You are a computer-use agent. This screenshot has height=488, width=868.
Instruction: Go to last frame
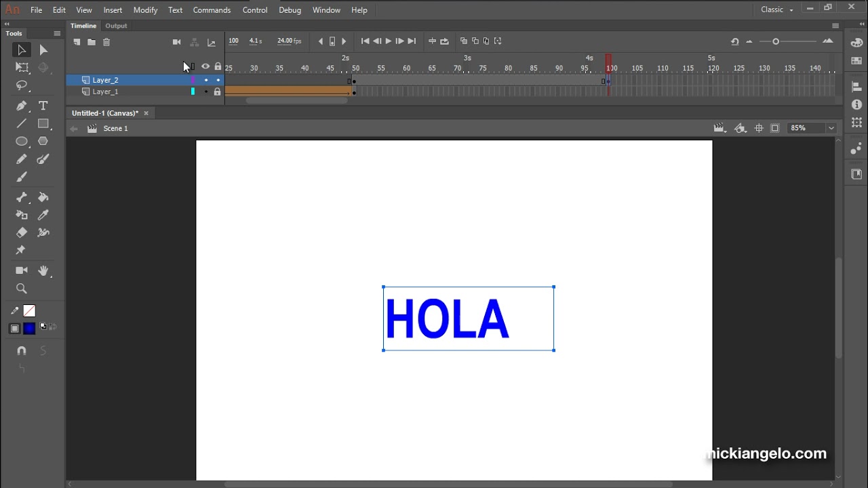412,41
